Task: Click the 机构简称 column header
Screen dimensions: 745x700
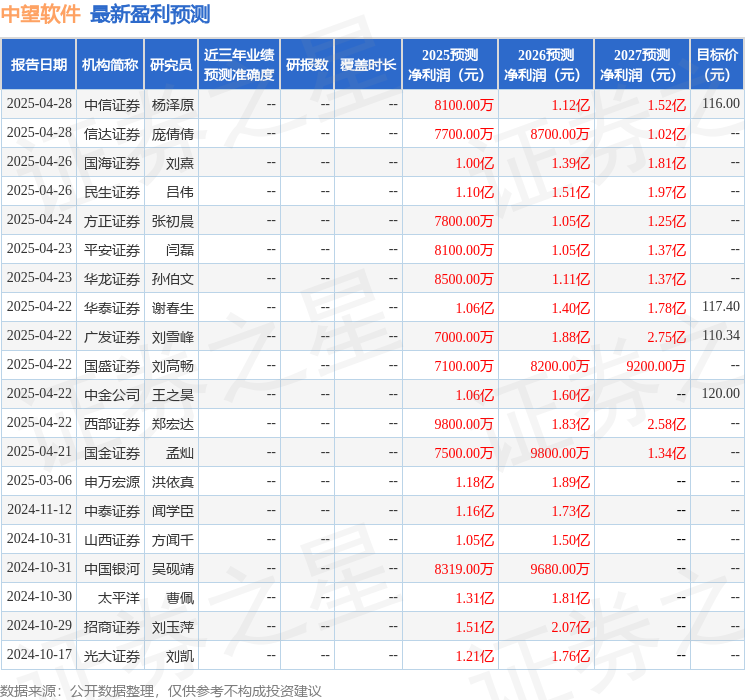Action: pos(110,64)
